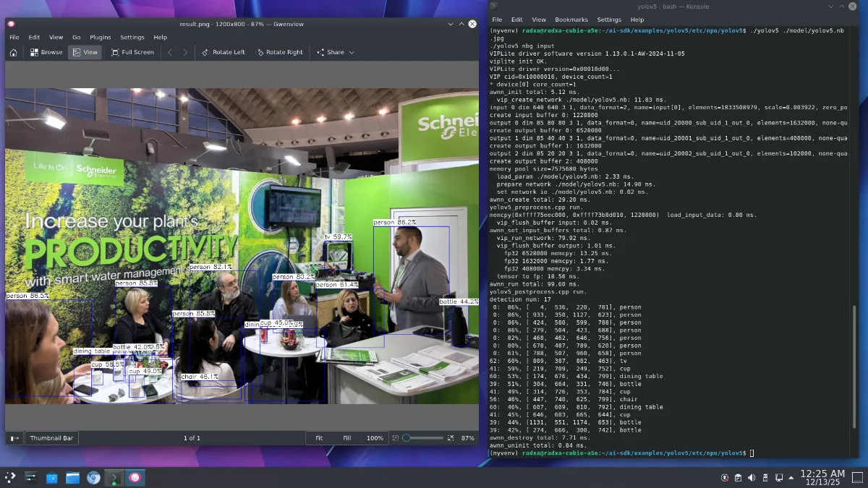
Task: Go to the next image arrow
Action: (185, 52)
